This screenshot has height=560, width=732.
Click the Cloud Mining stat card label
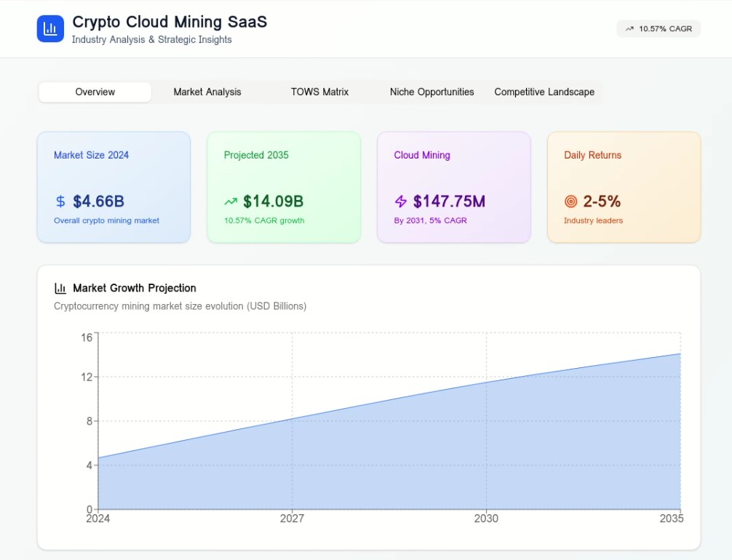422,155
